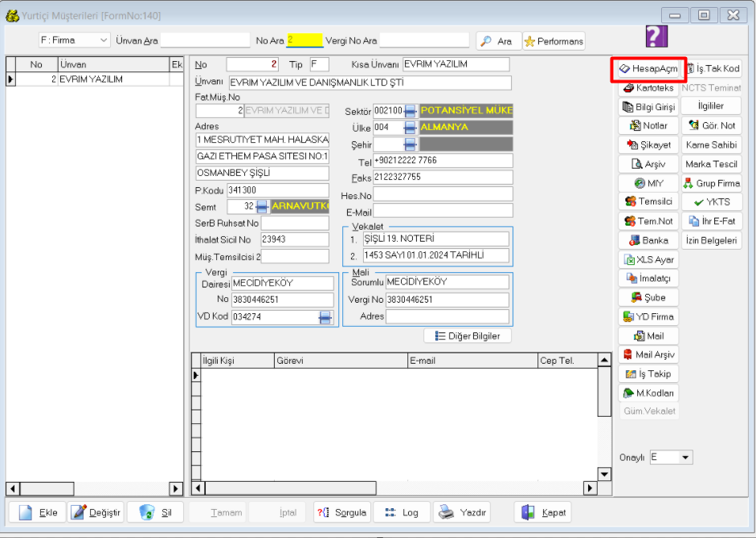Open İzin Belgeleri button
Image resolution: width=756 pixels, height=538 pixels.
click(712, 241)
